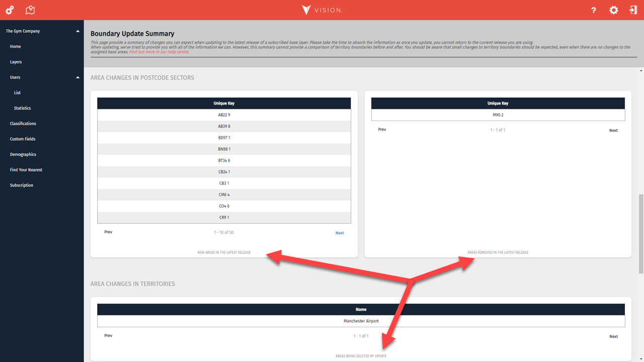Click the help question mark icon
Viewport: 644px width, 362px height.
594,10
